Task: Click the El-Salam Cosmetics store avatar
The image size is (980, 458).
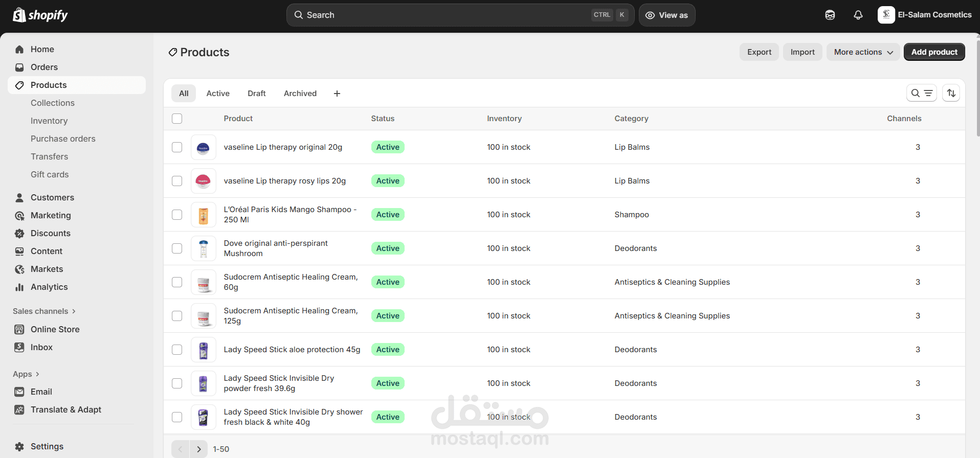Action: (x=886, y=15)
